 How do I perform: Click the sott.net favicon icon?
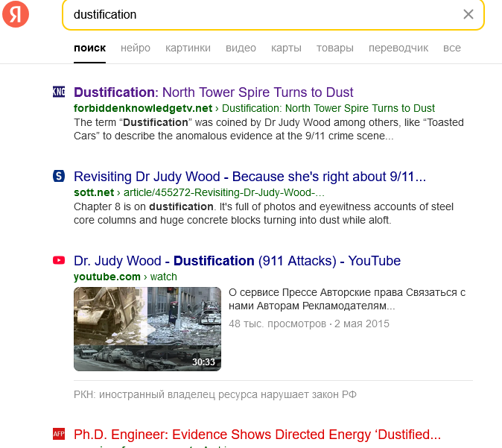[x=59, y=176]
